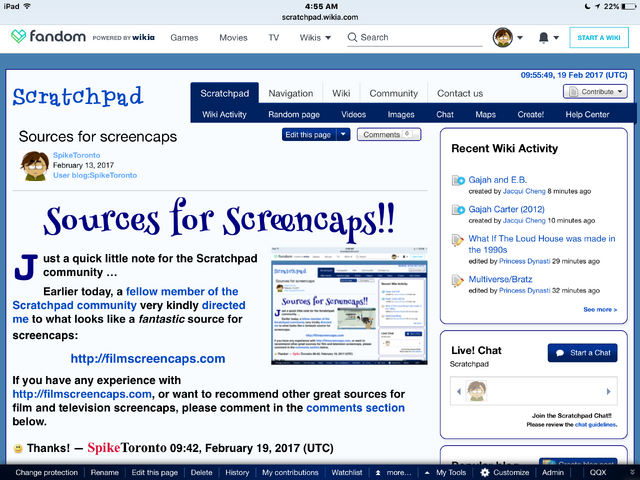Screen dimensions: 640x480
Task: Expand My Tools toolbar menu
Action: point(445,472)
